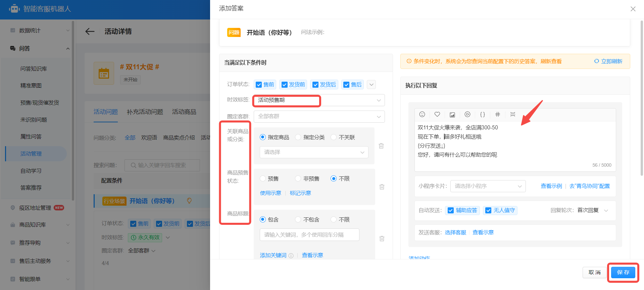
Task: Expand more order status options chevron
Action: pyautogui.click(x=371, y=85)
